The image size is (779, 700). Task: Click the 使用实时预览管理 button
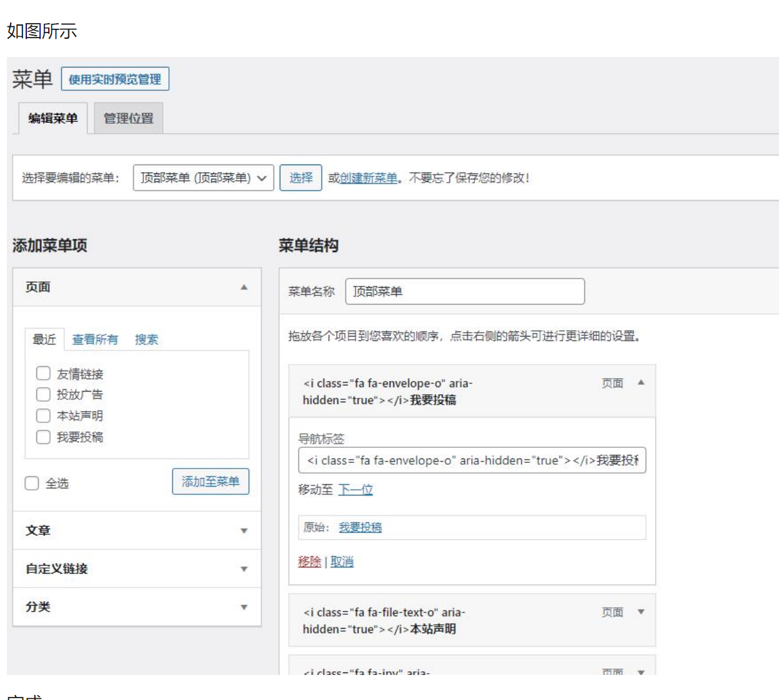click(115, 79)
